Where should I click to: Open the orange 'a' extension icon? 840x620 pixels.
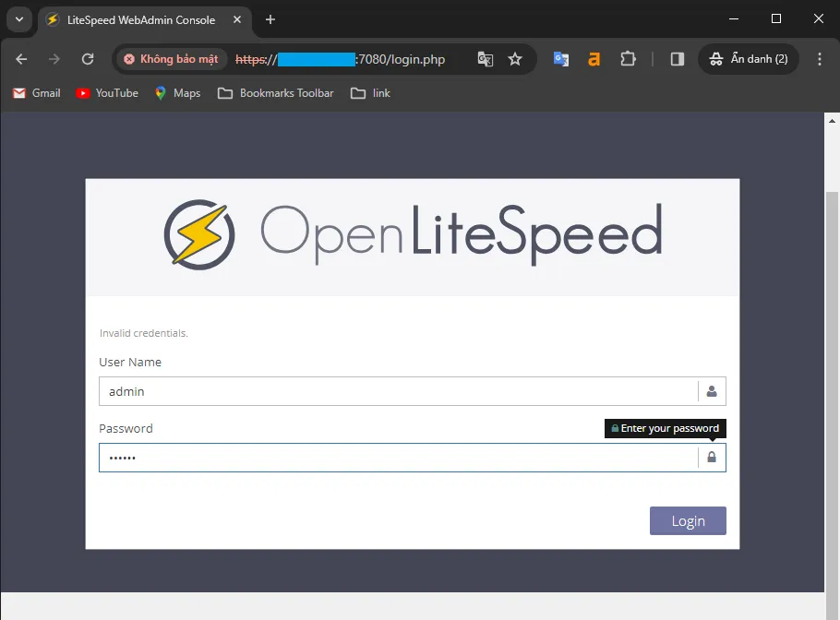pyautogui.click(x=594, y=59)
